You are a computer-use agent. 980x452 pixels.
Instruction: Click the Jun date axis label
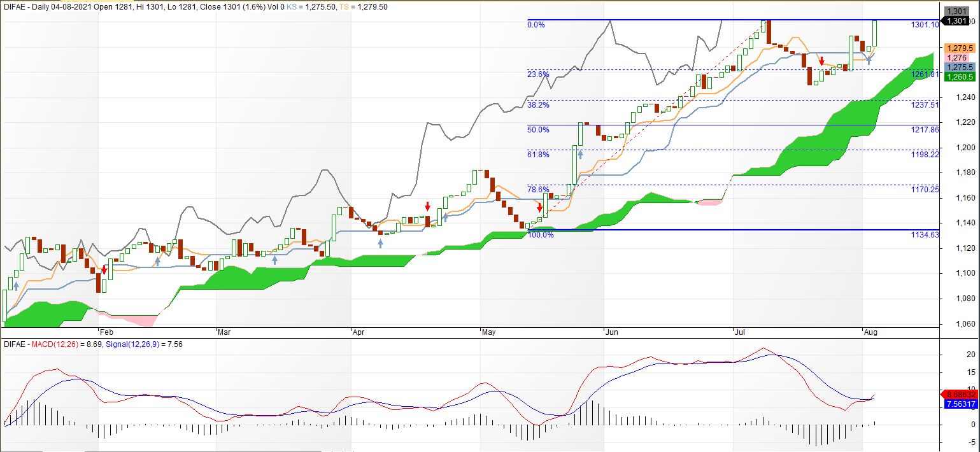click(x=612, y=332)
